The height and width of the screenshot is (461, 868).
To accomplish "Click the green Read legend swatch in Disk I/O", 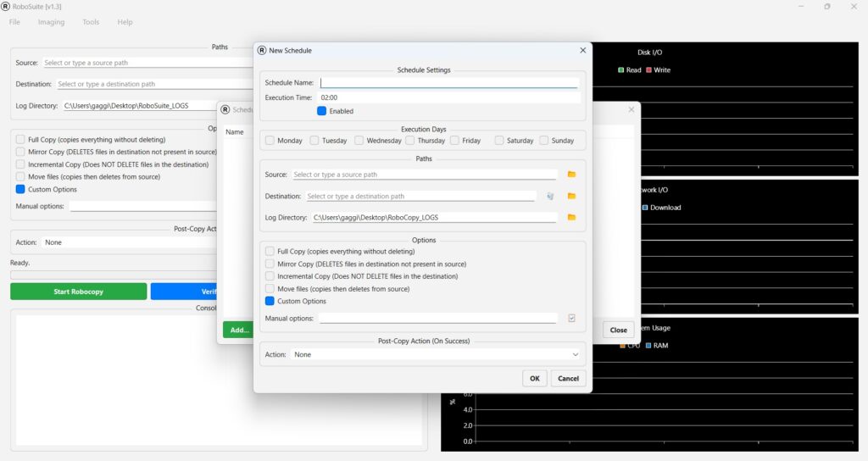I will point(621,70).
